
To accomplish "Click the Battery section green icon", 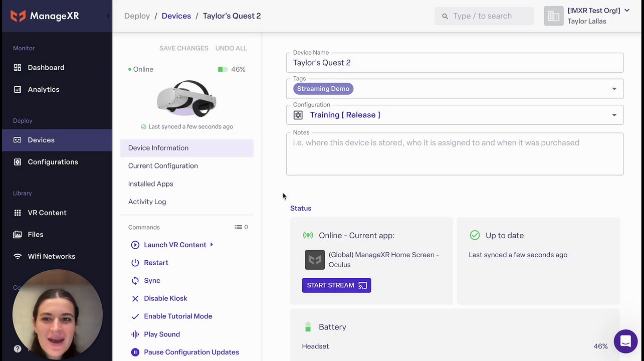I will coord(308,327).
